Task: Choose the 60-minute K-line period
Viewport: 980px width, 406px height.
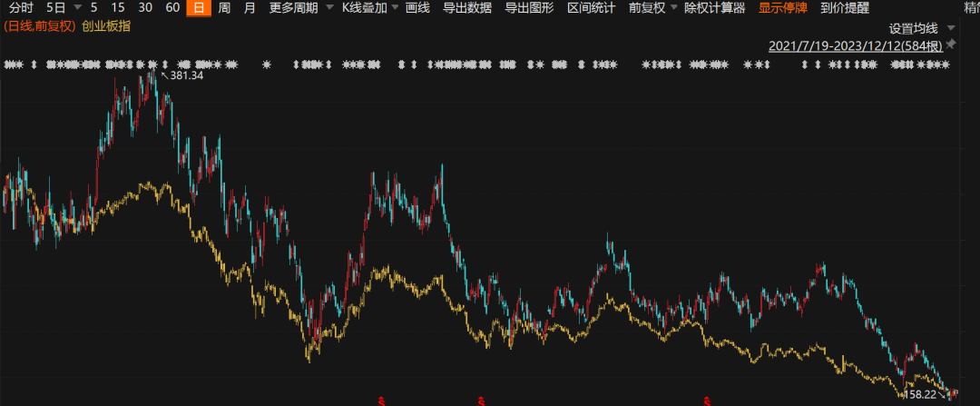Action: pyautogui.click(x=172, y=8)
